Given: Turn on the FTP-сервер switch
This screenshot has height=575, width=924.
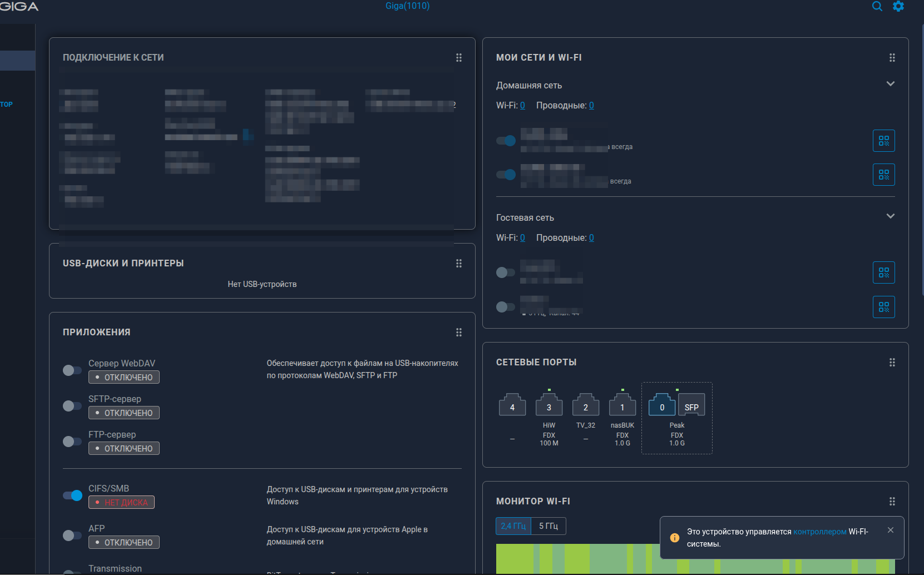Looking at the screenshot, I should coord(72,442).
